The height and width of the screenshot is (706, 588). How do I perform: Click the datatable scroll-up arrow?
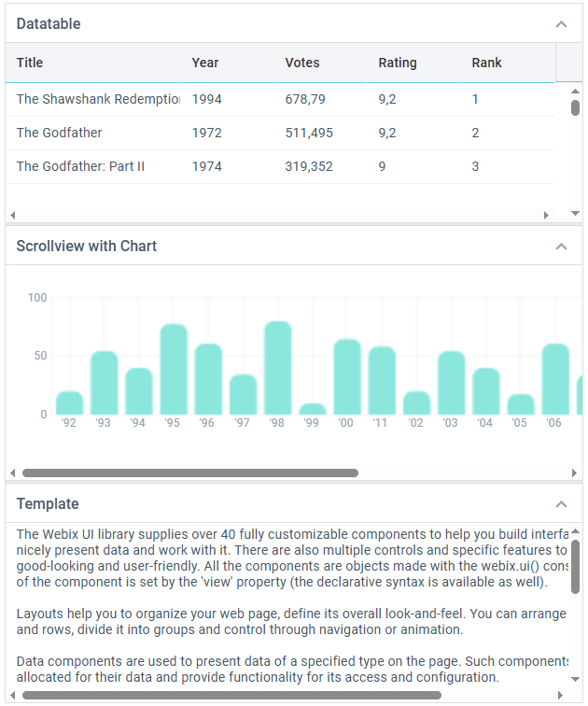click(575, 91)
